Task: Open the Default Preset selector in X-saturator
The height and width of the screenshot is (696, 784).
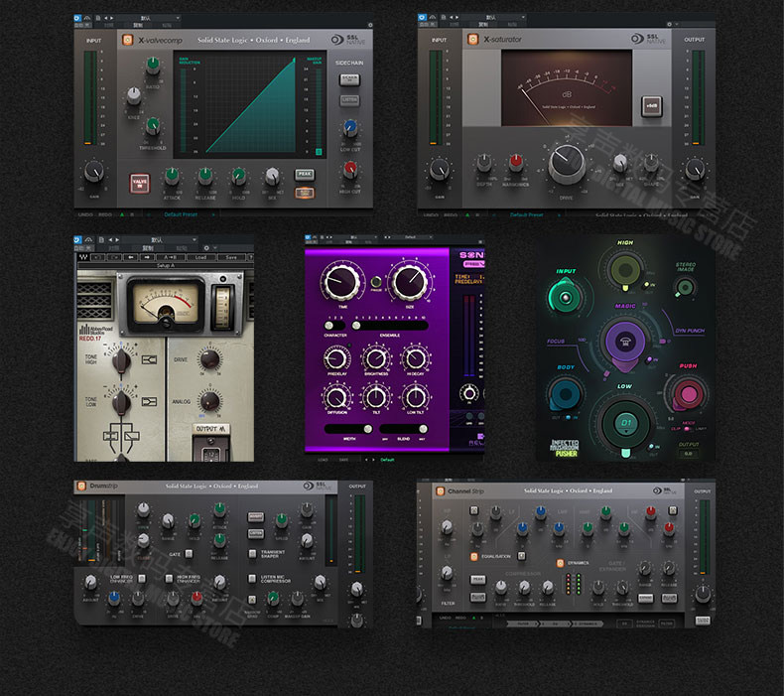Action: (x=527, y=214)
